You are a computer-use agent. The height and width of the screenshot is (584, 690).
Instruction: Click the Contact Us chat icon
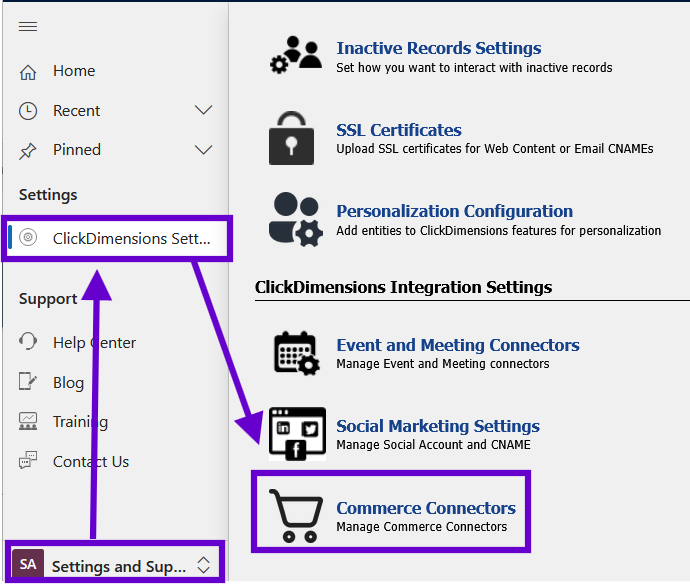point(28,461)
